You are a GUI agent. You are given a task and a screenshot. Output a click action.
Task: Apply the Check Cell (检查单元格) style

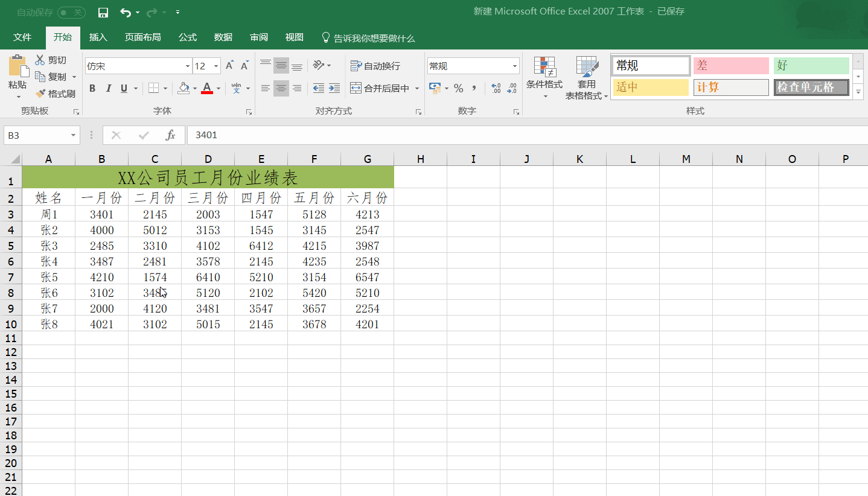pos(811,87)
